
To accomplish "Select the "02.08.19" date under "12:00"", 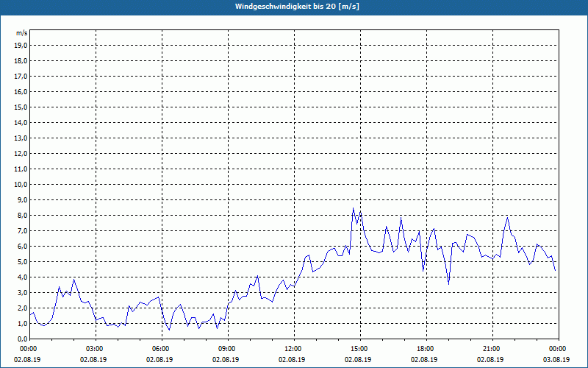I will pos(292,359).
